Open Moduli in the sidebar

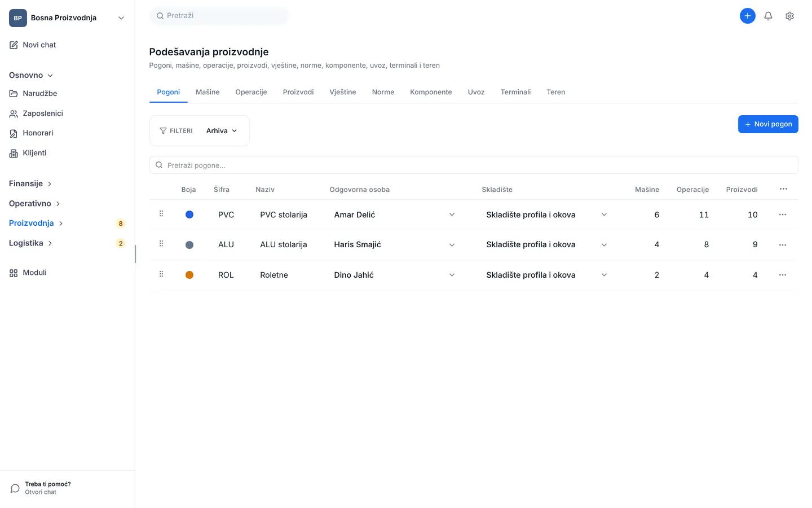tap(28, 273)
